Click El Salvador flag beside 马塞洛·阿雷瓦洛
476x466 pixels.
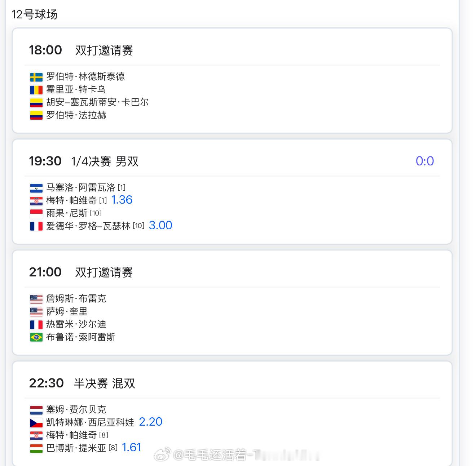[x=36, y=188]
